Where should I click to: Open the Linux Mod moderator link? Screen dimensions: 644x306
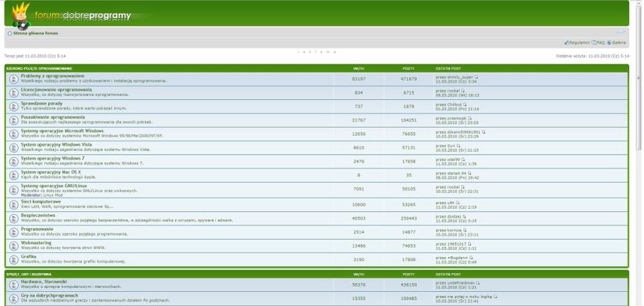[53, 195]
